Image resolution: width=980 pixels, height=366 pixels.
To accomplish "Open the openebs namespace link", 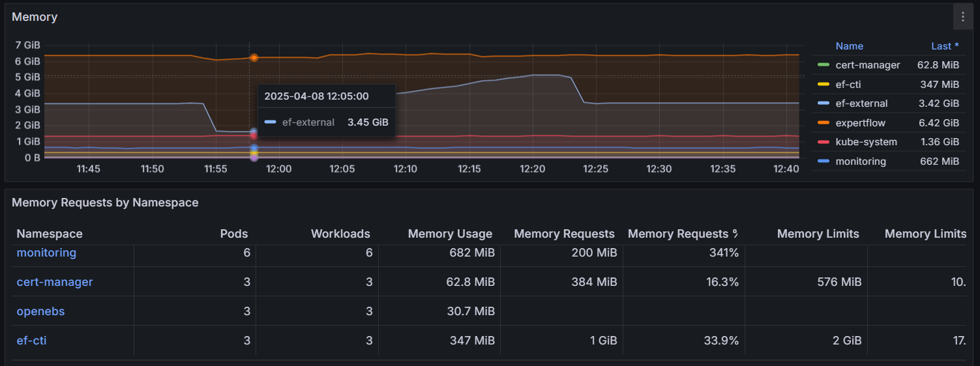I will [x=40, y=311].
